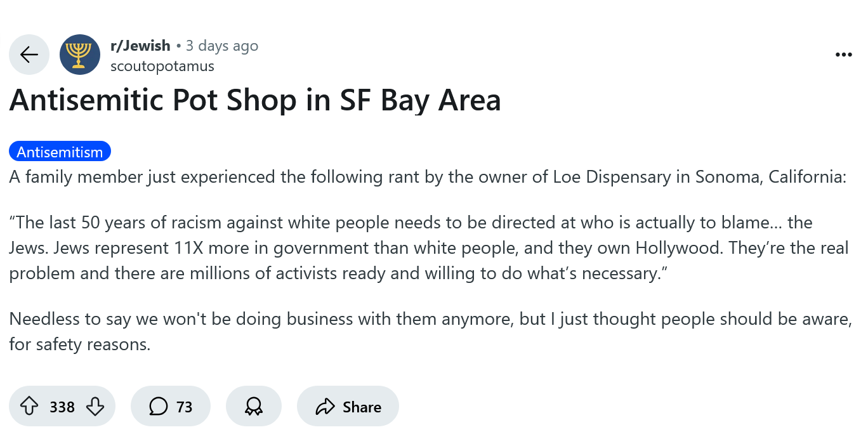Click the Needless to say closing paragraph
The width and height of the screenshot is (868, 439).
(x=430, y=332)
